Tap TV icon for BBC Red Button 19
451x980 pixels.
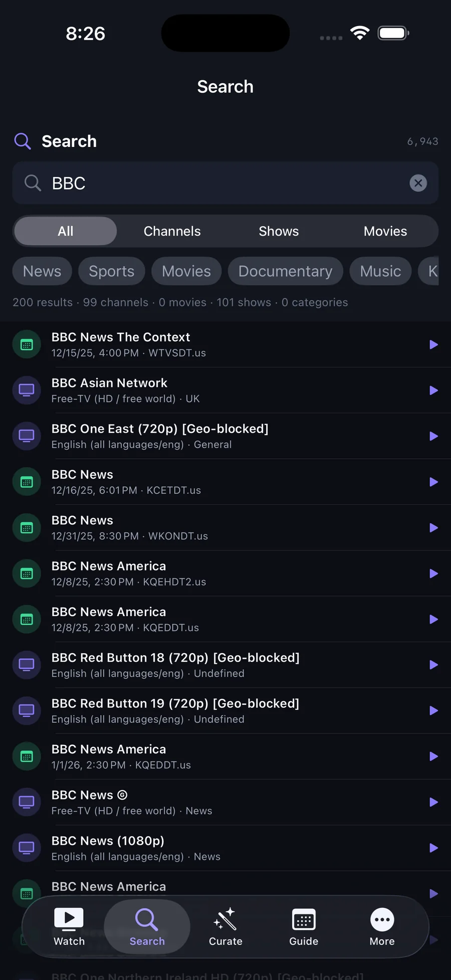[27, 711]
